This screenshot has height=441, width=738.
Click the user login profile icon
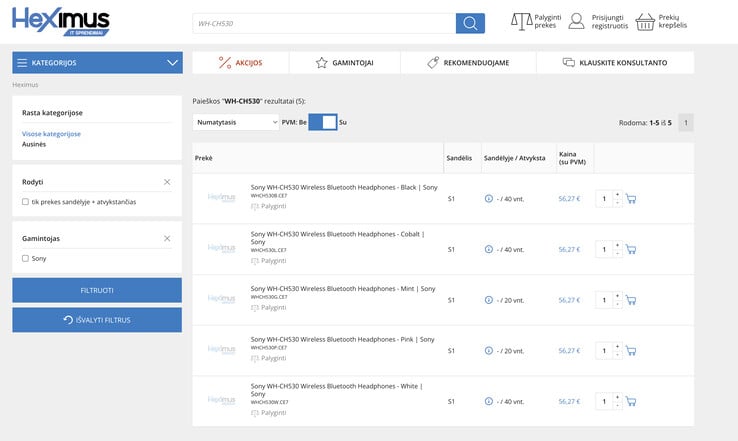pyautogui.click(x=576, y=21)
